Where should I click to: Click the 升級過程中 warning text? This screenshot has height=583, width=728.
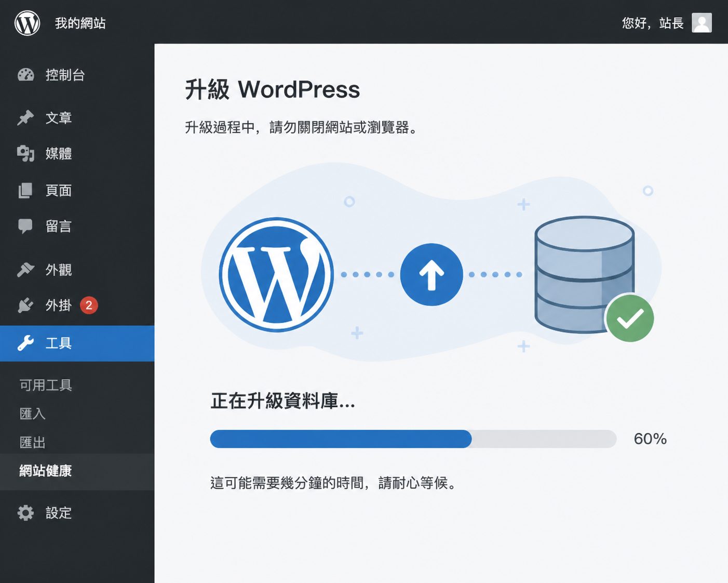(x=301, y=127)
